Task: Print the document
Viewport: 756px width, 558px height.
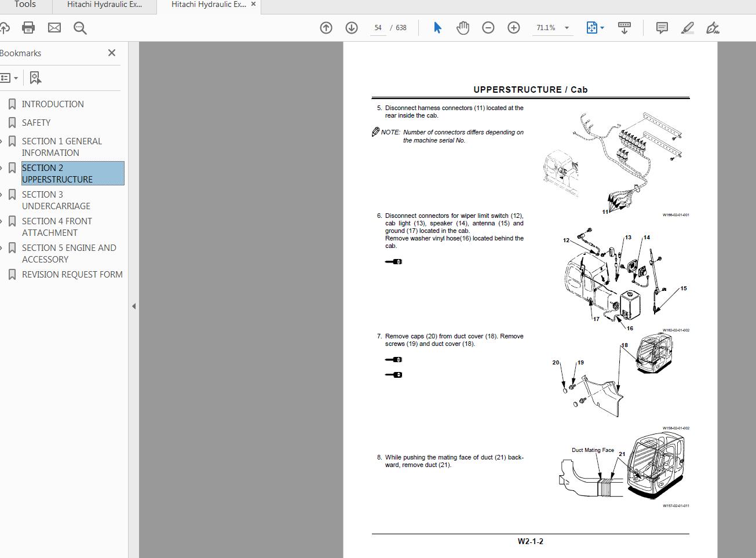Action: [x=28, y=27]
